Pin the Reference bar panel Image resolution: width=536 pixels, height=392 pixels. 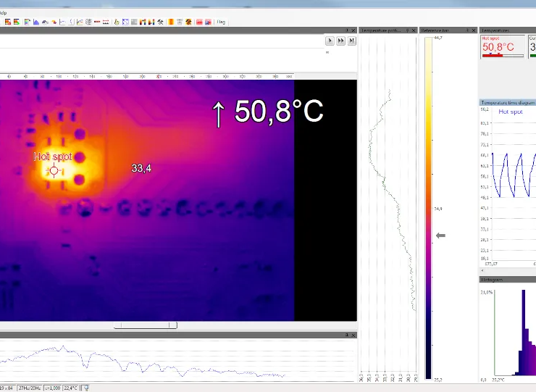click(x=466, y=30)
